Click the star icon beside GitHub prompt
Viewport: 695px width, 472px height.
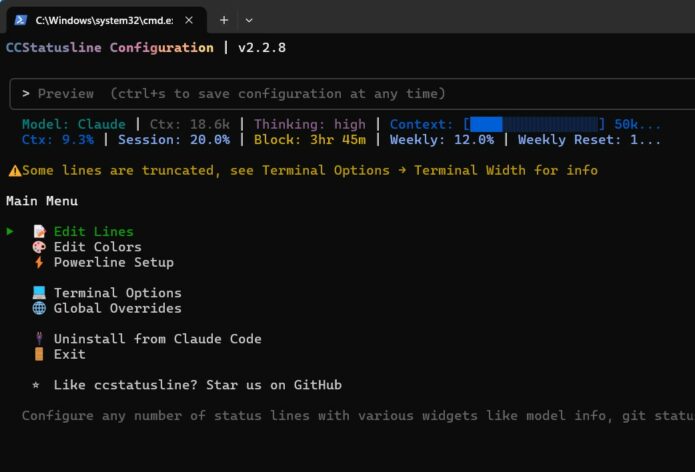click(36, 385)
